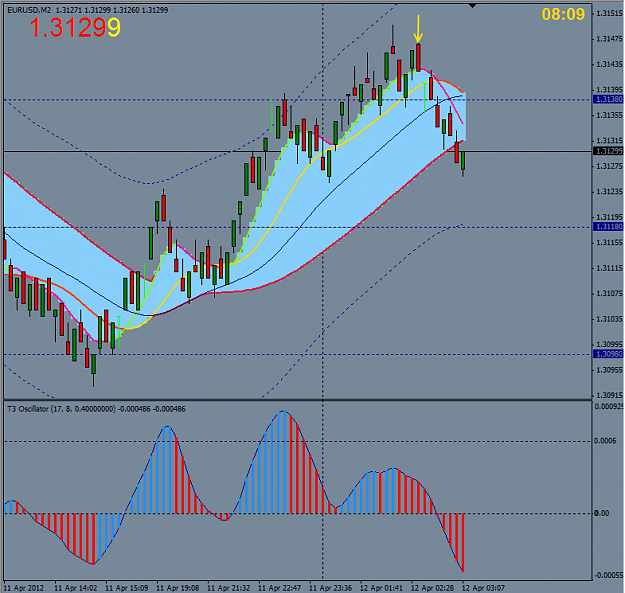Click the 11 Apr 21:32 time axis label
The image size is (625, 593).
pyautogui.click(x=228, y=588)
